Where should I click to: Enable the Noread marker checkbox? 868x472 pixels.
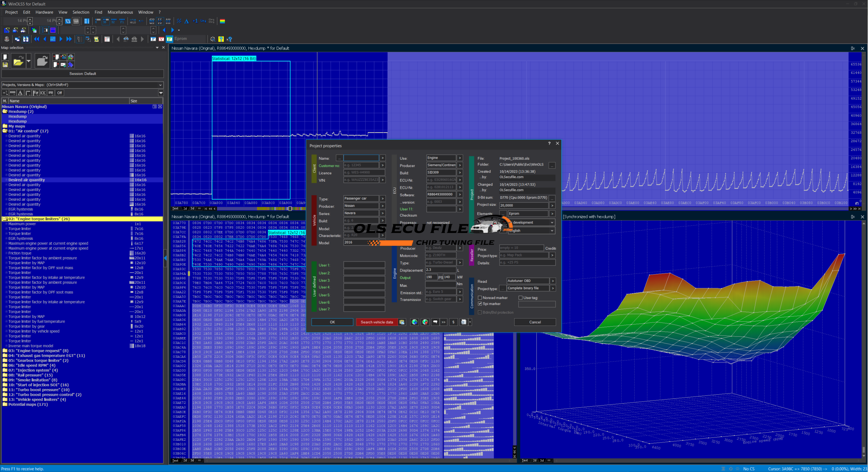click(480, 298)
